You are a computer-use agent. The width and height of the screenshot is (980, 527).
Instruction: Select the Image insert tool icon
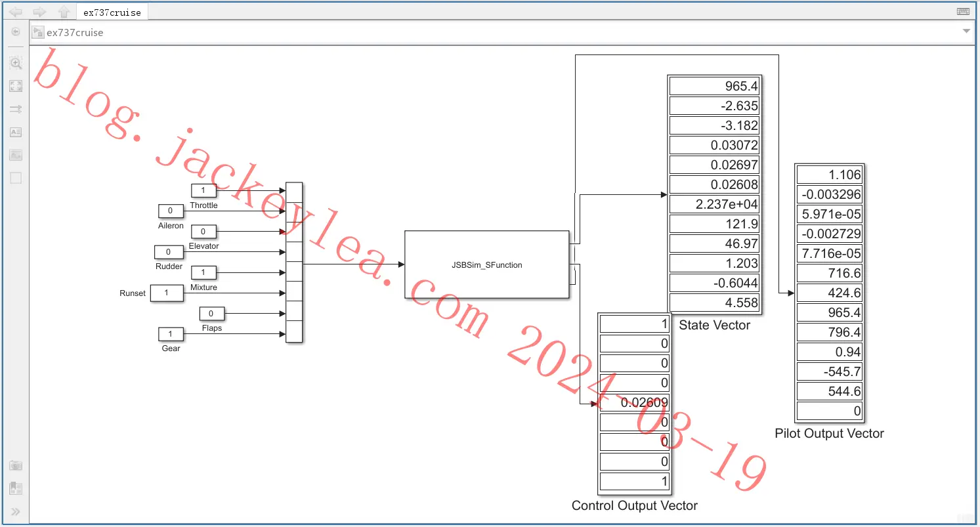[x=16, y=155]
